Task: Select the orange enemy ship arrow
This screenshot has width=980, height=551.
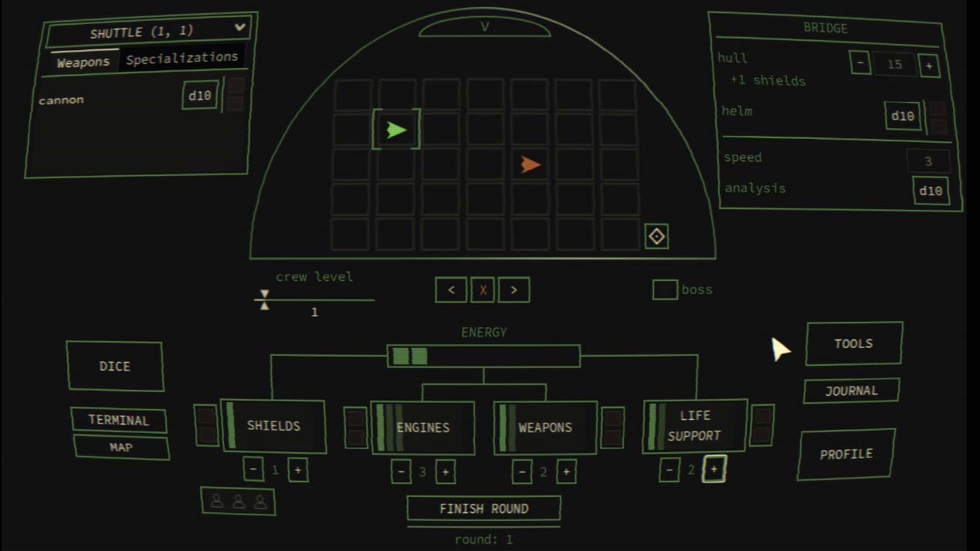Action: (x=530, y=164)
